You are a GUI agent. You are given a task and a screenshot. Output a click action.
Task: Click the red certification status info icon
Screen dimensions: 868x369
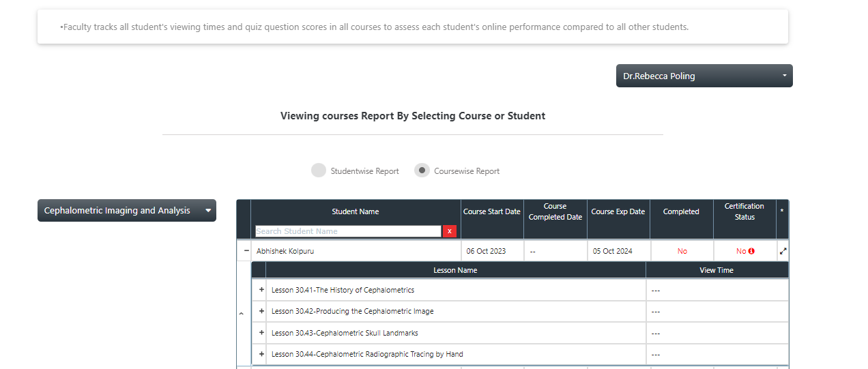(751, 251)
